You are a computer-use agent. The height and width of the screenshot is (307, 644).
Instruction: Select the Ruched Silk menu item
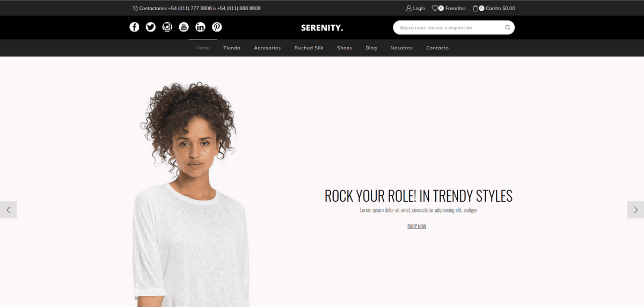[x=309, y=48]
